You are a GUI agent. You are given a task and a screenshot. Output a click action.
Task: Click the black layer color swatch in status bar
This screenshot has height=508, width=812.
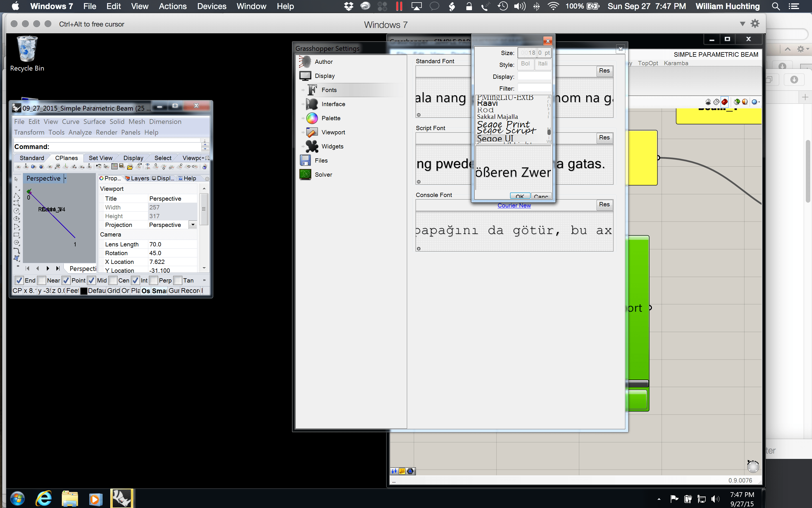84,291
